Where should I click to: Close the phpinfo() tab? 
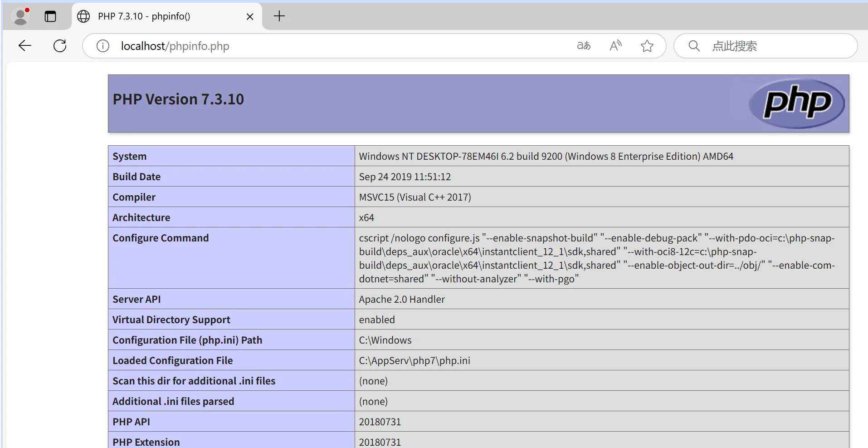tap(250, 17)
